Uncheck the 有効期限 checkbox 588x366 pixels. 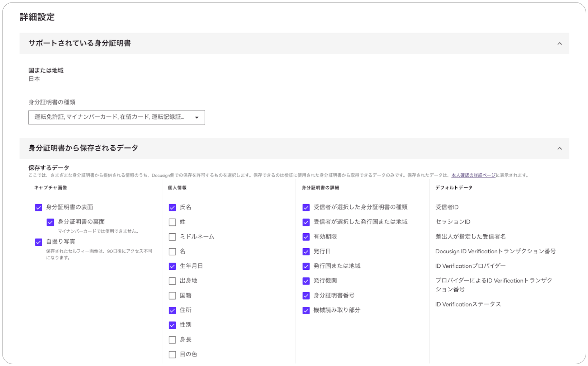tap(306, 237)
